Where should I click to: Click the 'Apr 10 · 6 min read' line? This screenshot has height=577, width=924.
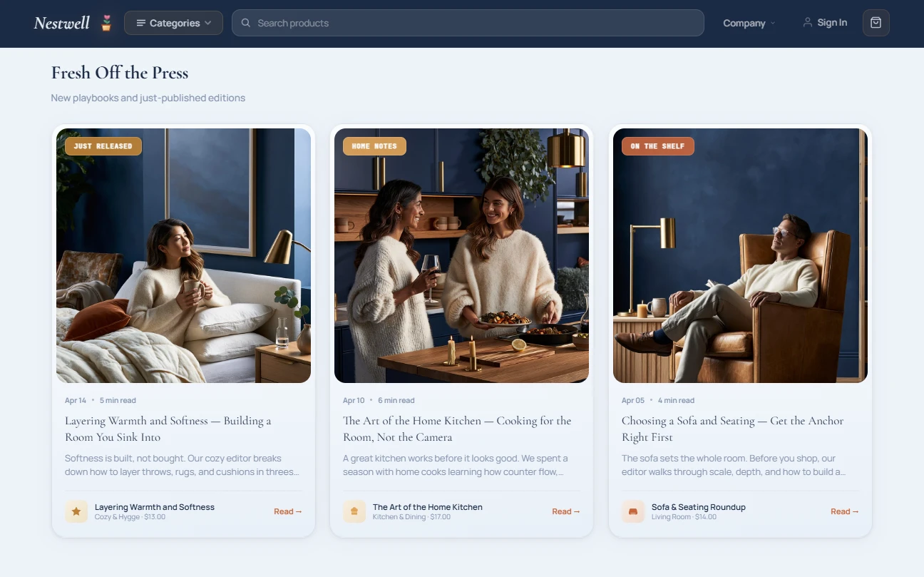click(379, 400)
